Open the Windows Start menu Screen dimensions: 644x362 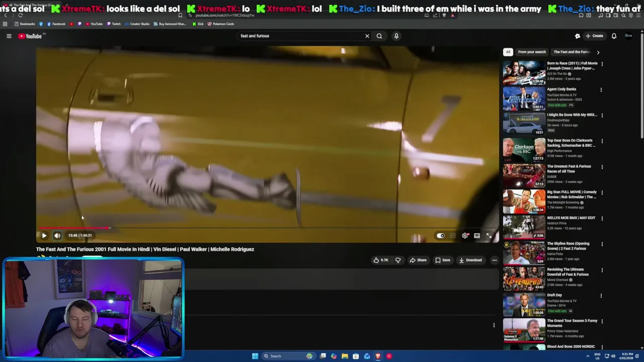point(255,356)
